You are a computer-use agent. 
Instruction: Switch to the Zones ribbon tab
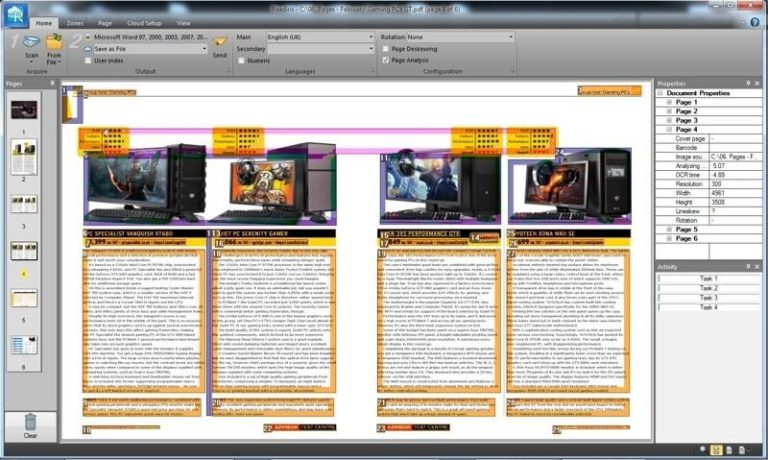pos(75,23)
